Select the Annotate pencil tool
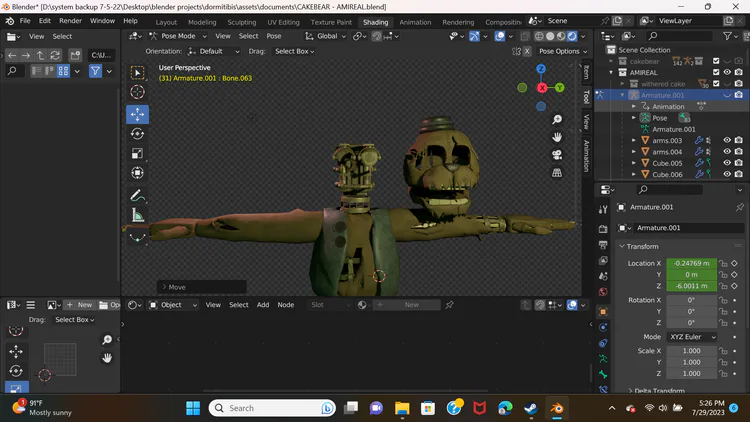Screen dimensions: 750x422 (x=137, y=195)
